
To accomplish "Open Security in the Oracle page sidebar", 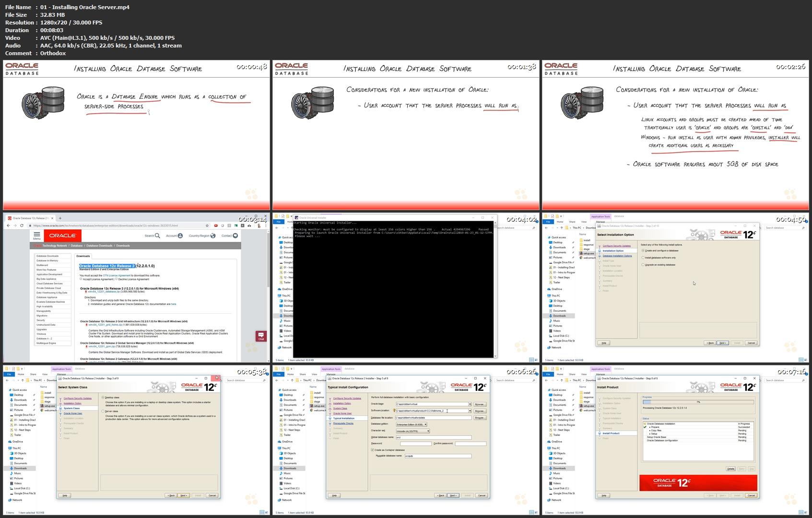I will 41,320.
